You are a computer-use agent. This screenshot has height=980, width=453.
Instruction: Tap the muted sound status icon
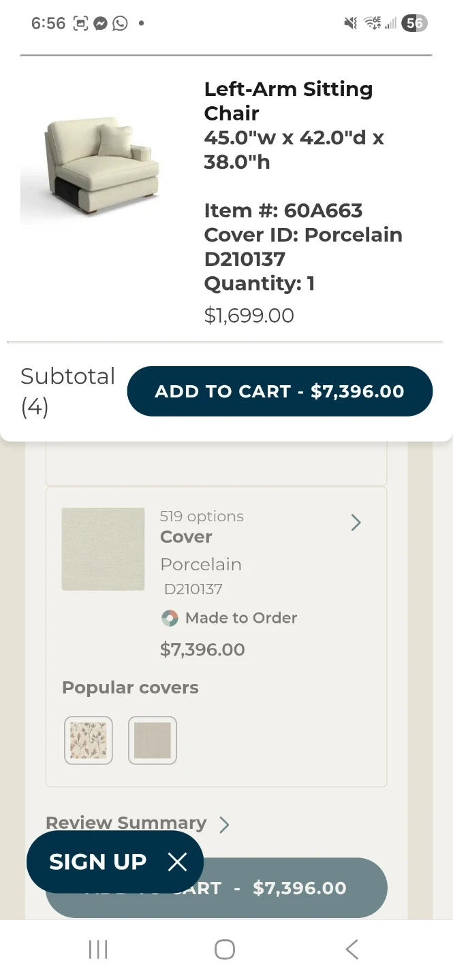pos(350,23)
